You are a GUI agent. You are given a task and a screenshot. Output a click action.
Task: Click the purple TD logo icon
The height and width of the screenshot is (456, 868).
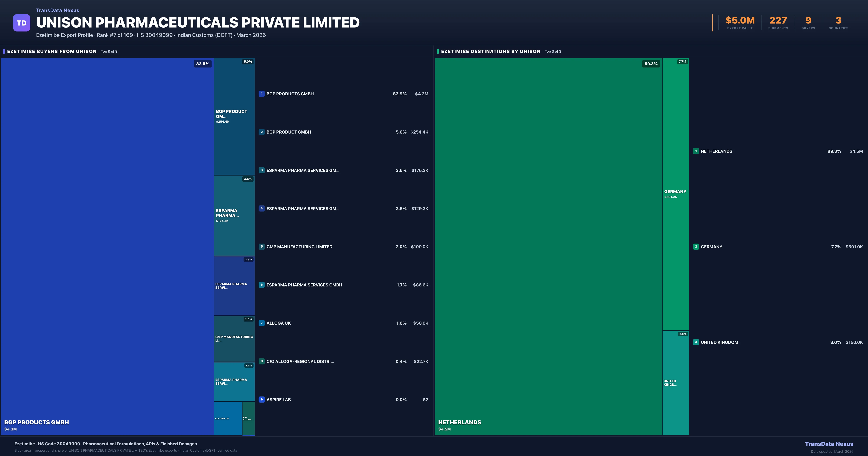tap(22, 23)
